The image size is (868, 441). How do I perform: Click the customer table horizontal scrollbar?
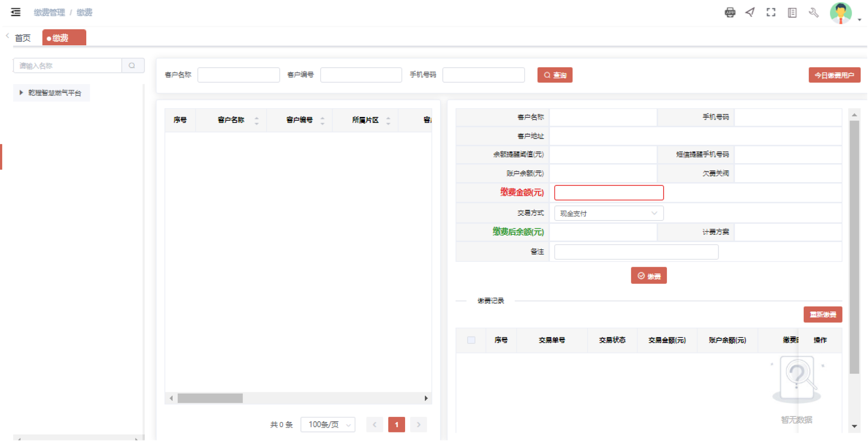210,398
